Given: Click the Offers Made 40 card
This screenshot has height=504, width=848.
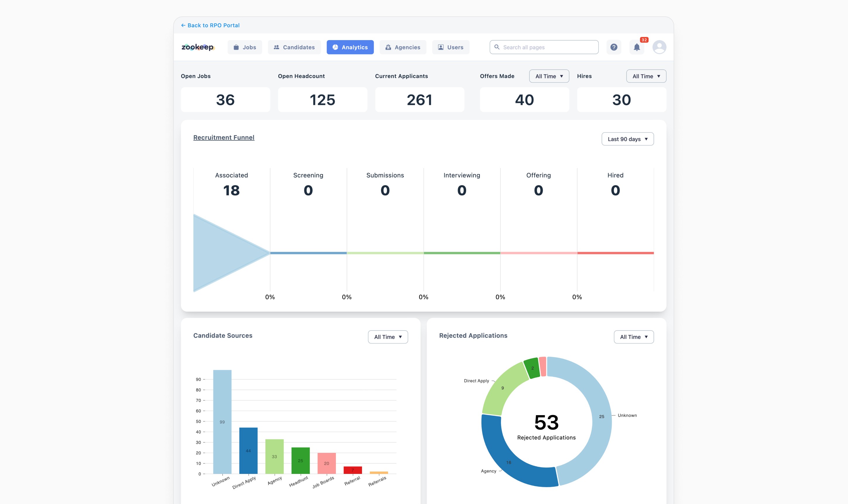Looking at the screenshot, I should 524,100.
